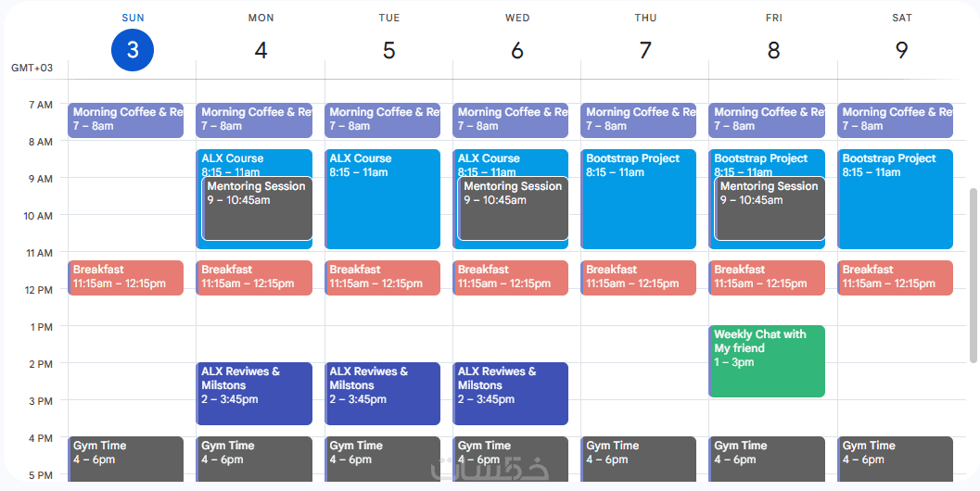This screenshot has height=491, width=980.
Task: Select Friday's Morning Coffee event
Action: coord(767,120)
